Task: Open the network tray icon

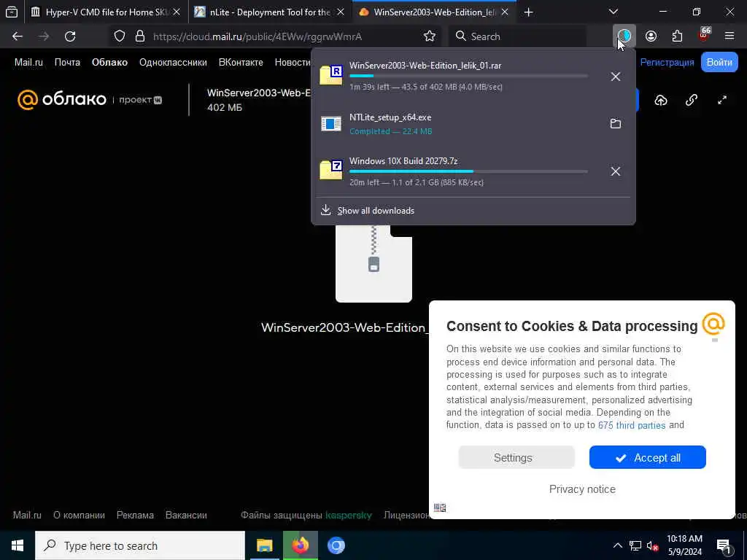Action: point(635,545)
